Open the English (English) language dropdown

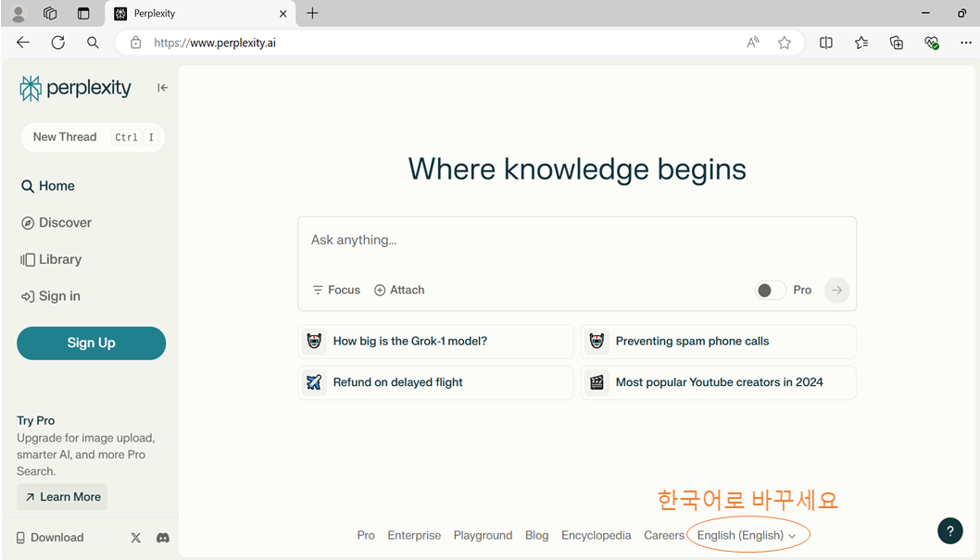pos(747,536)
